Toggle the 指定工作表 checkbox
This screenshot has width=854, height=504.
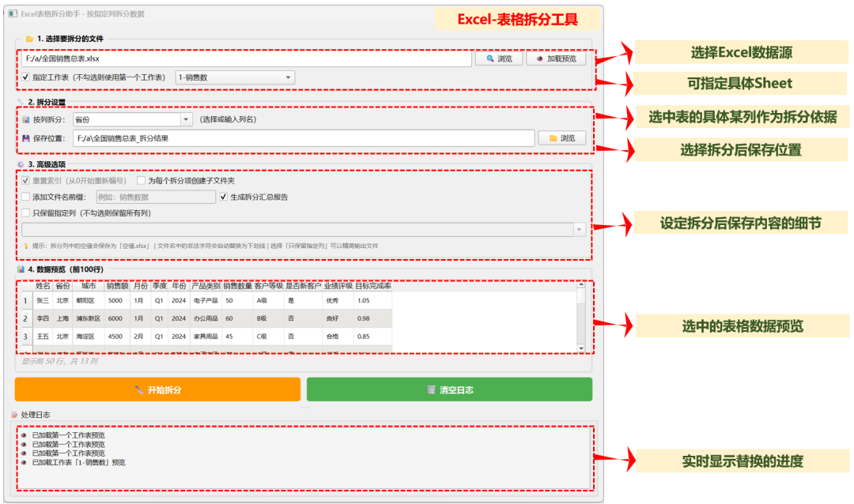click(x=25, y=77)
